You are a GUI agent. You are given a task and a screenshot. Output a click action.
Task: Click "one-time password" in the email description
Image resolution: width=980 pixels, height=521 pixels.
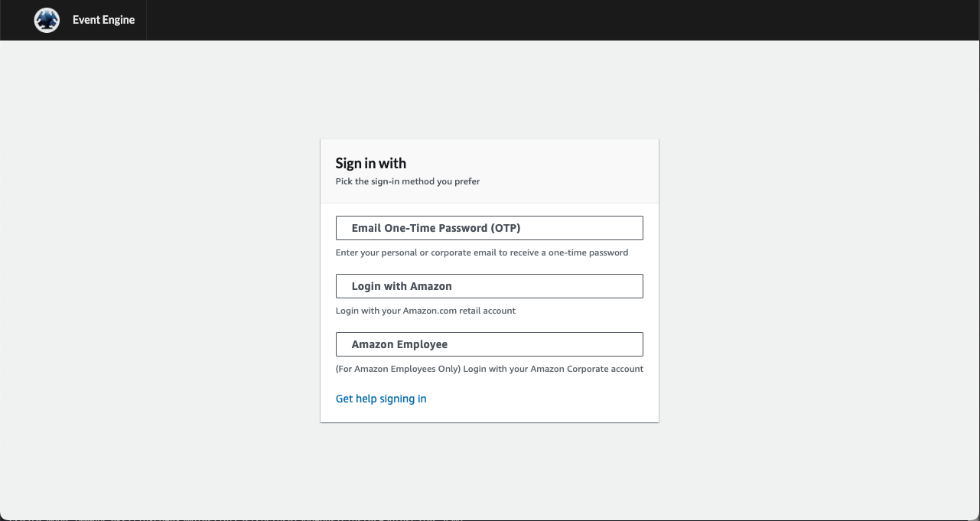point(588,252)
